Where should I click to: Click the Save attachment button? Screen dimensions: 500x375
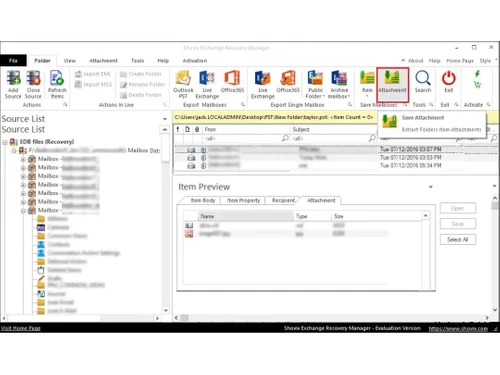click(x=458, y=224)
